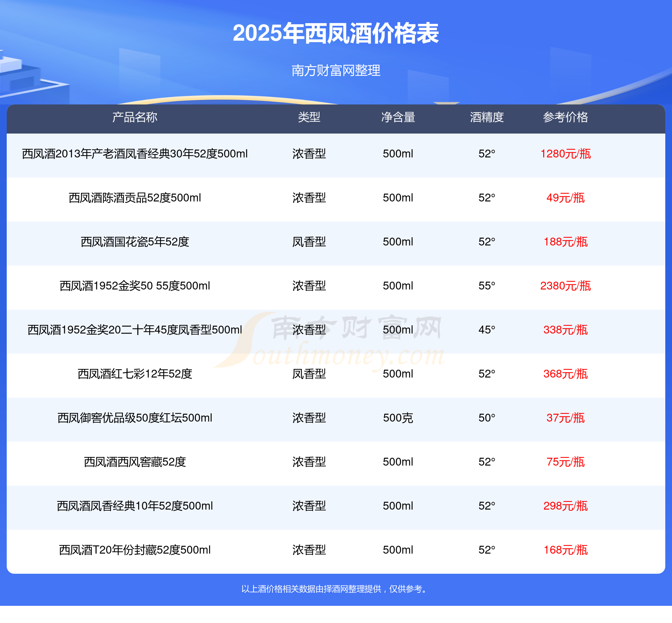Click 凤香型 in the 国花瓷5年 row
The height and width of the screenshot is (623, 672).
tap(309, 242)
